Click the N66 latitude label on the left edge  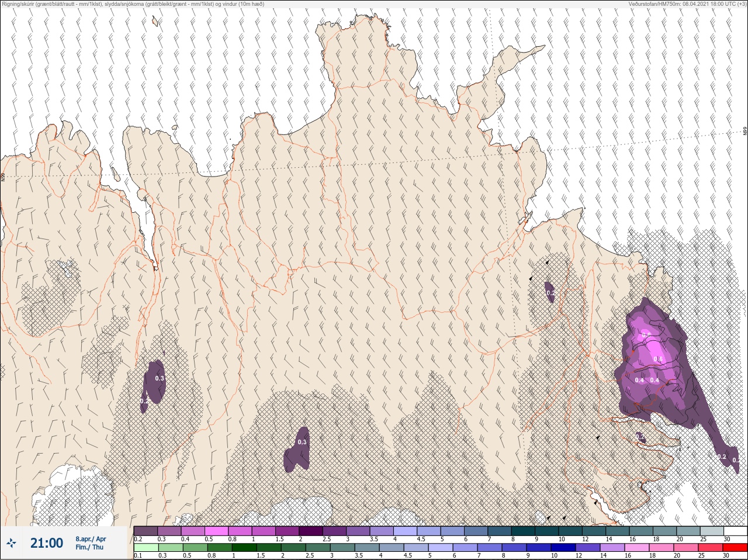(3, 177)
